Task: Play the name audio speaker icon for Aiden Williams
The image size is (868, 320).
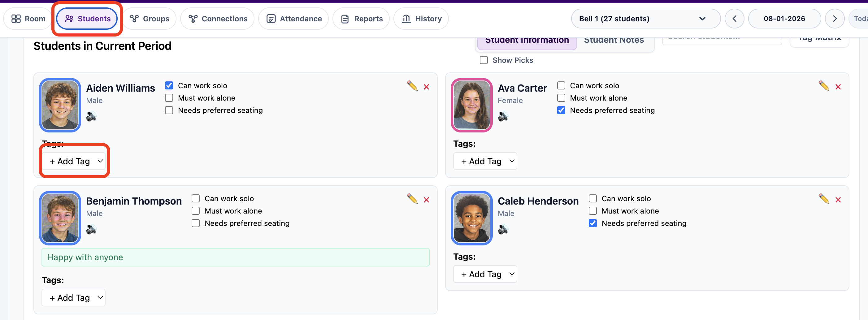Action: [x=91, y=117]
